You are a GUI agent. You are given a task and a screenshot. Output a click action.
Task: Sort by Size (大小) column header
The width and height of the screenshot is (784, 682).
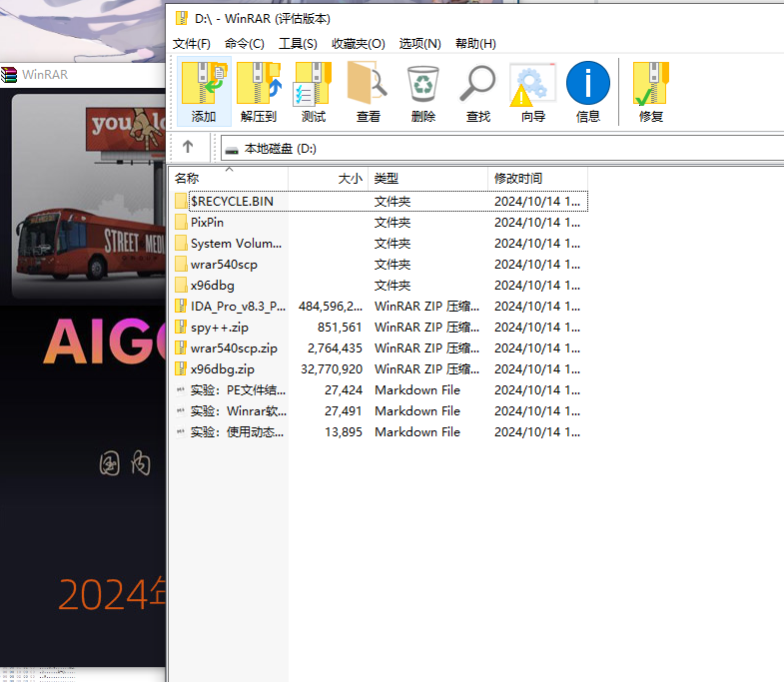pyautogui.click(x=350, y=178)
